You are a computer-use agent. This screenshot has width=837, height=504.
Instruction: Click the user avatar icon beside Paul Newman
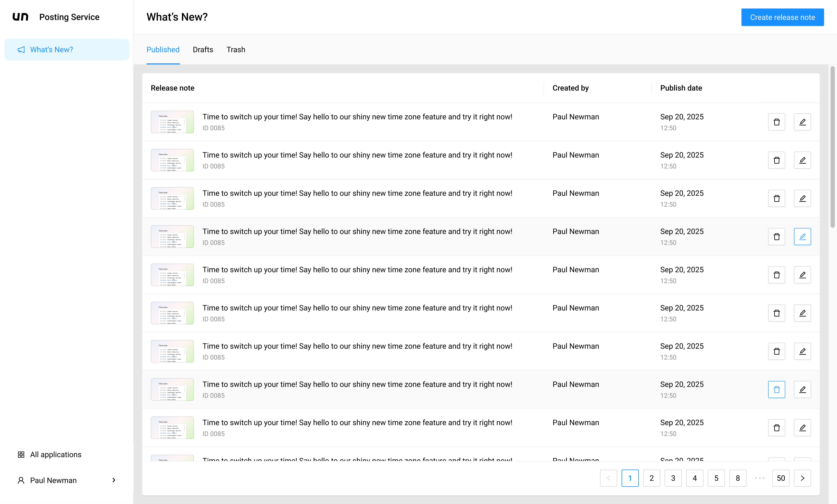click(21, 480)
